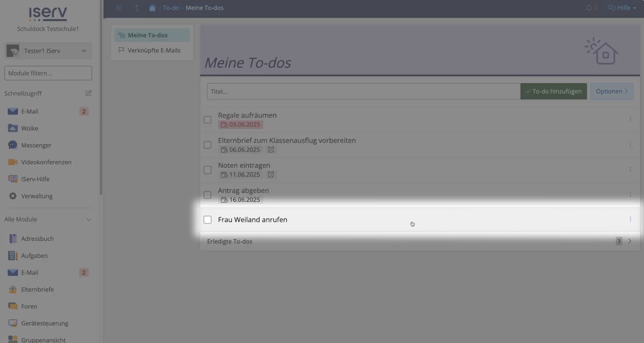Collapse the Alle Module section

(x=89, y=219)
